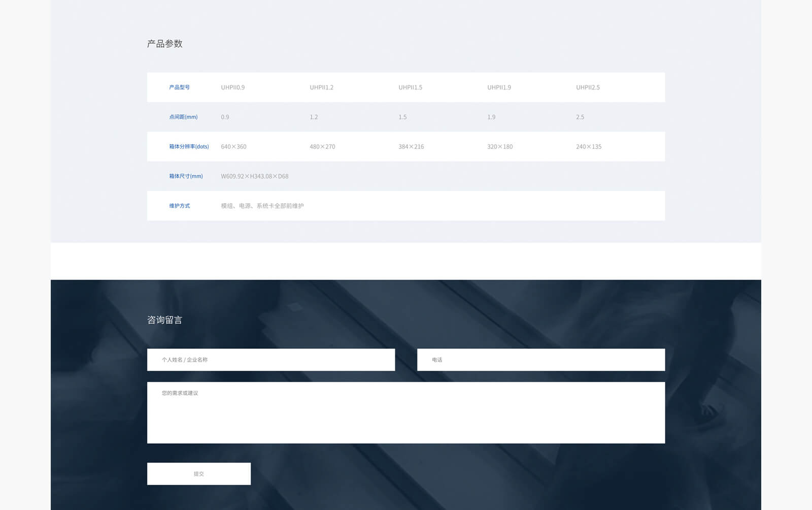Select the UHPII0.9 model cell
812x510 pixels.
(x=233, y=87)
